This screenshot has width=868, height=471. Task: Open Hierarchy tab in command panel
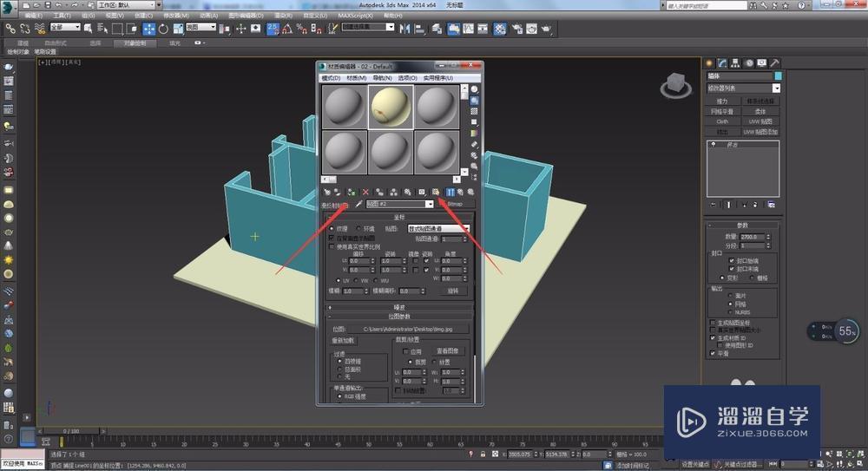click(736, 63)
